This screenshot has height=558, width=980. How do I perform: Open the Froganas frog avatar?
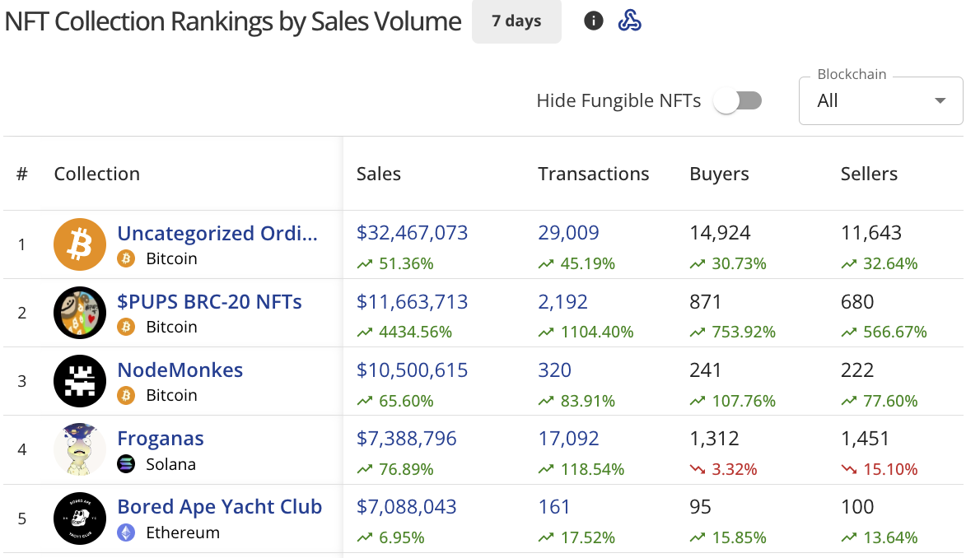(79, 449)
